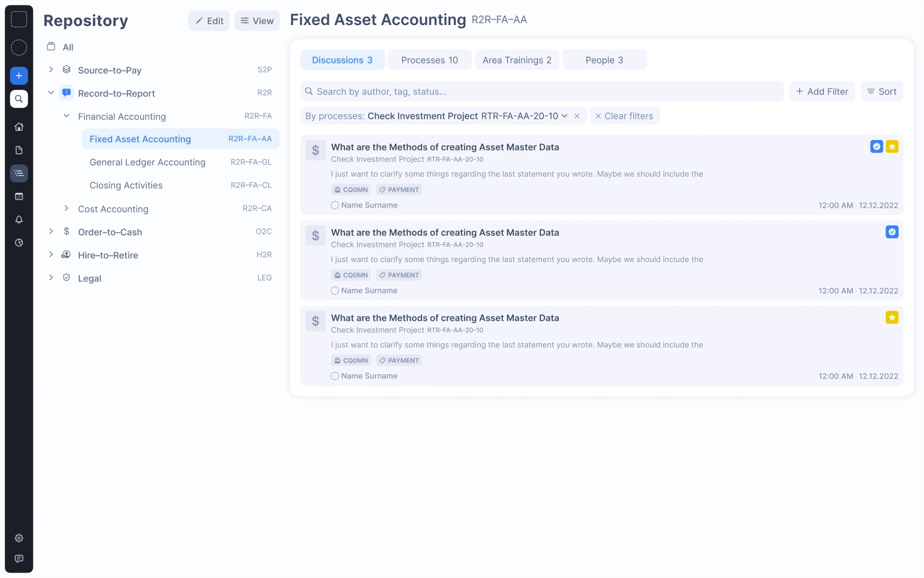Go to the Home icon in sidebar
Image resolution: width=924 pixels, height=578 pixels.
pos(19,127)
